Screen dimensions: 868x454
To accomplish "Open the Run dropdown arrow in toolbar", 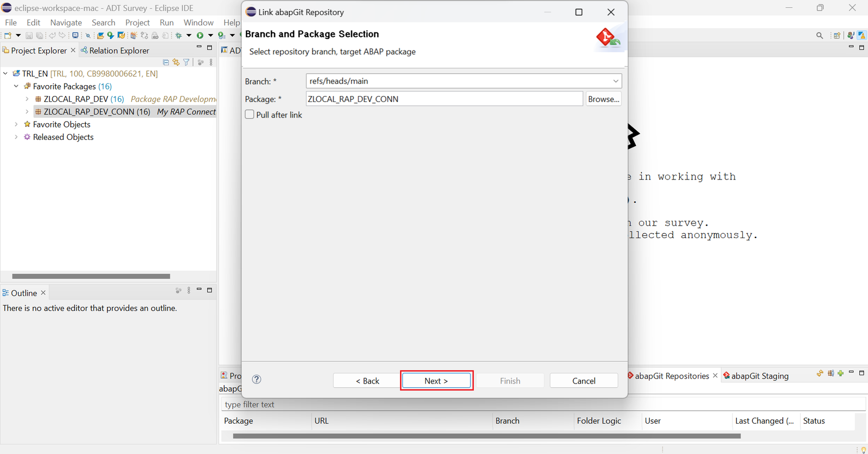I will [210, 35].
